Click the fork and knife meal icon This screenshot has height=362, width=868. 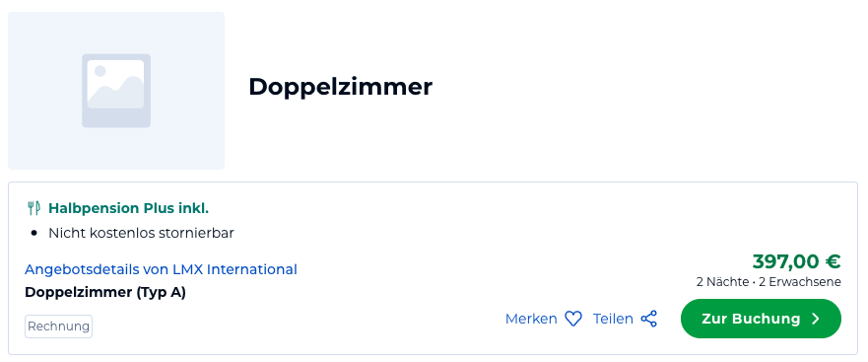click(x=33, y=208)
